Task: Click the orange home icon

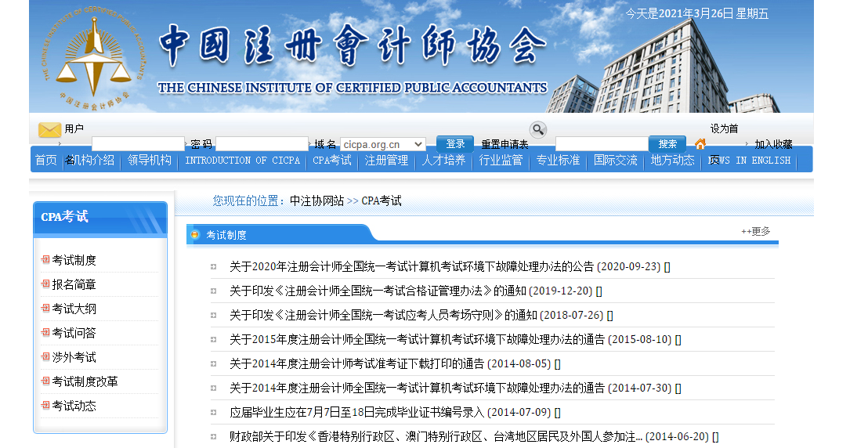Action: [700, 144]
